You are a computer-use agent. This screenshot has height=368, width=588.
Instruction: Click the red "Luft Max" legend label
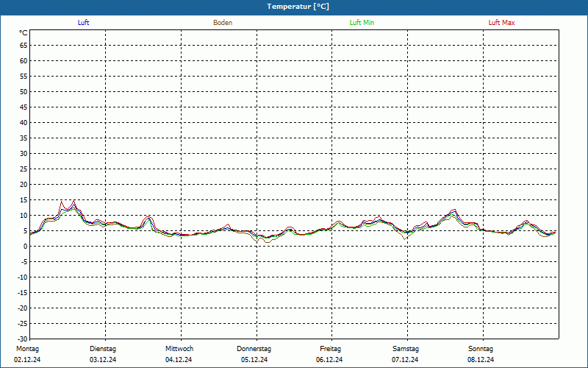pyautogui.click(x=501, y=23)
